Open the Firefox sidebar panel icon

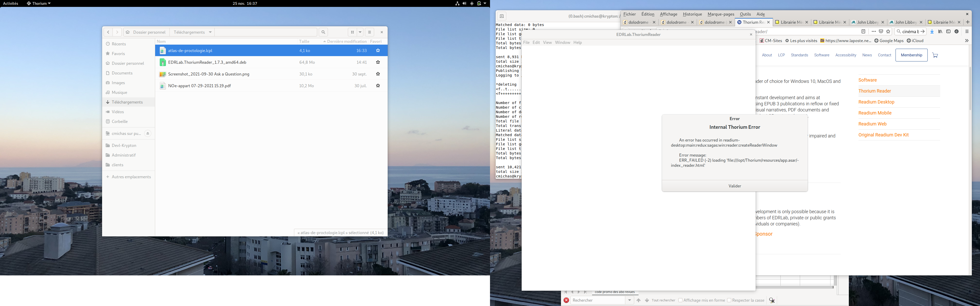pos(948,32)
